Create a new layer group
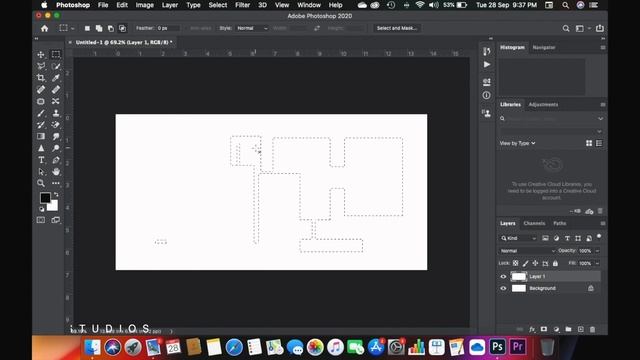Image resolution: width=640 pixels, height=360 pixels. coord(568,329)
